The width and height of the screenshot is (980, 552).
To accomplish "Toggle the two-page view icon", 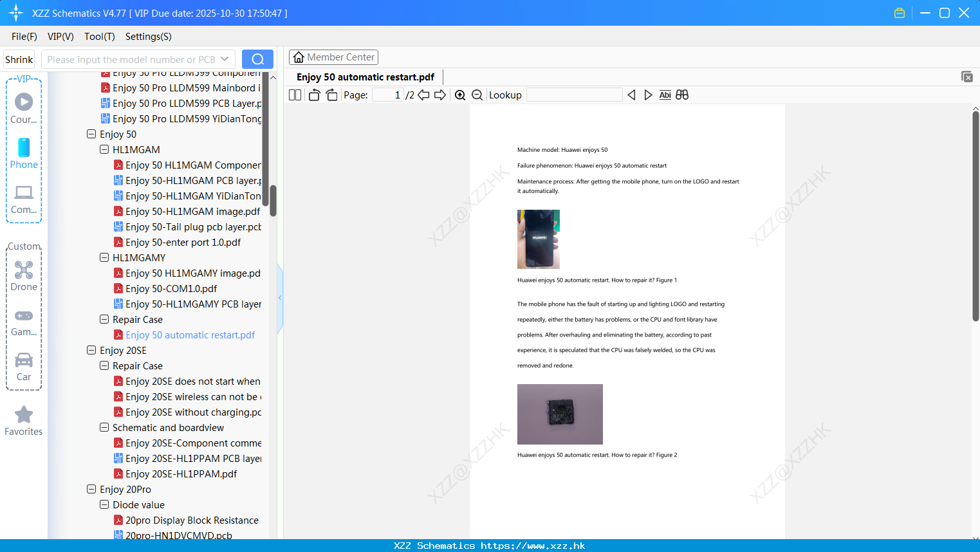I will (x=295, y=95).
